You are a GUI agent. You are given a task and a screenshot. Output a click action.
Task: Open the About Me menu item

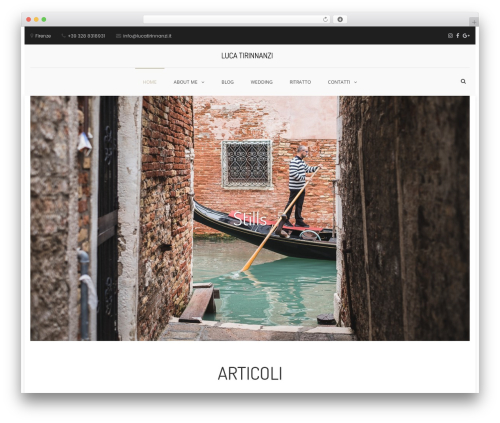pyautogui.click(x=185, y=82)
